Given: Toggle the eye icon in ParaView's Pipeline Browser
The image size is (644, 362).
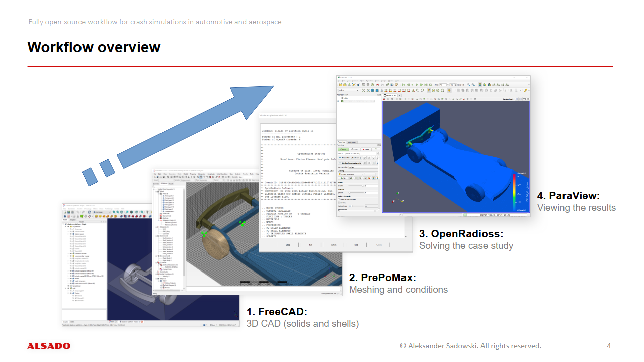Looking at the screenshot, I should (x=338, y=101).
